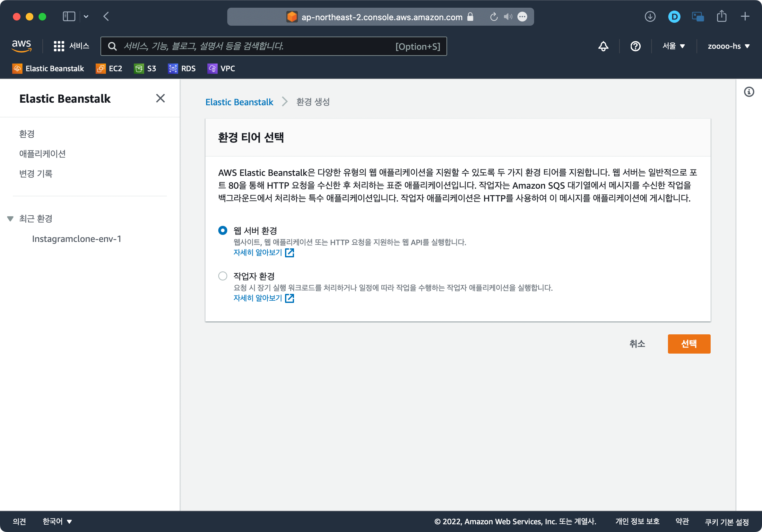
Task: Select 작업자 환경 radio button
Action: coord(223,276)
